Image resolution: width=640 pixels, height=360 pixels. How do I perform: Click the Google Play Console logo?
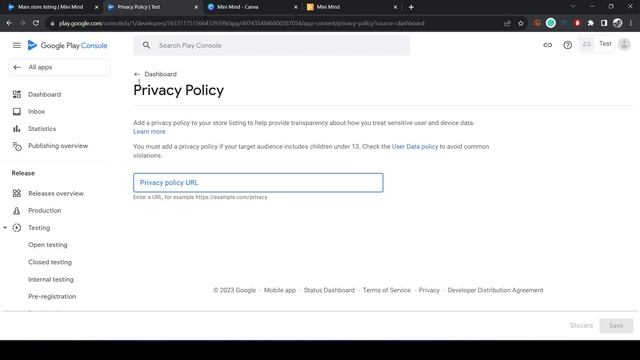(67, 45)
